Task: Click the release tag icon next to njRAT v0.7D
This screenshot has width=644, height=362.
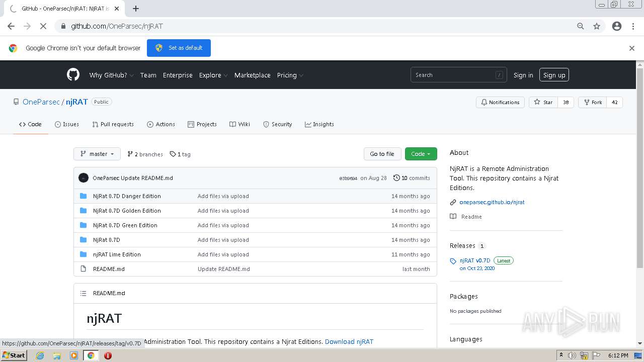Action: [x=453, y=261]
